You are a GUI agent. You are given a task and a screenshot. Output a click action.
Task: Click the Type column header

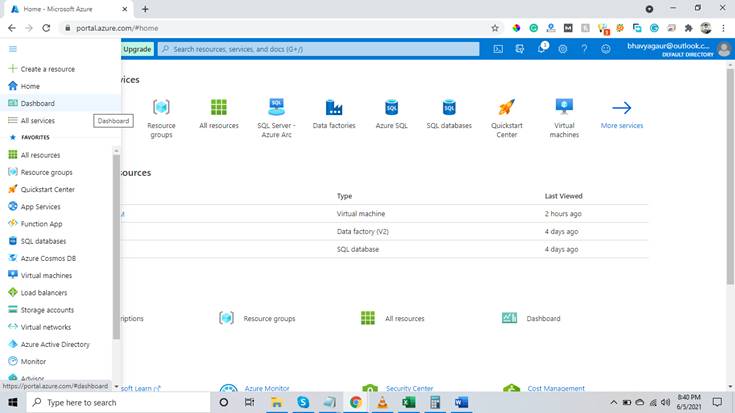(344, 196)
